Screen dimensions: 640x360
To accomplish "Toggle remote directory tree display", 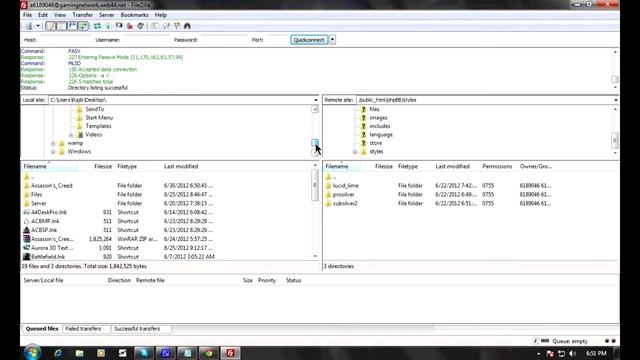I will click(x=72, y=26).
